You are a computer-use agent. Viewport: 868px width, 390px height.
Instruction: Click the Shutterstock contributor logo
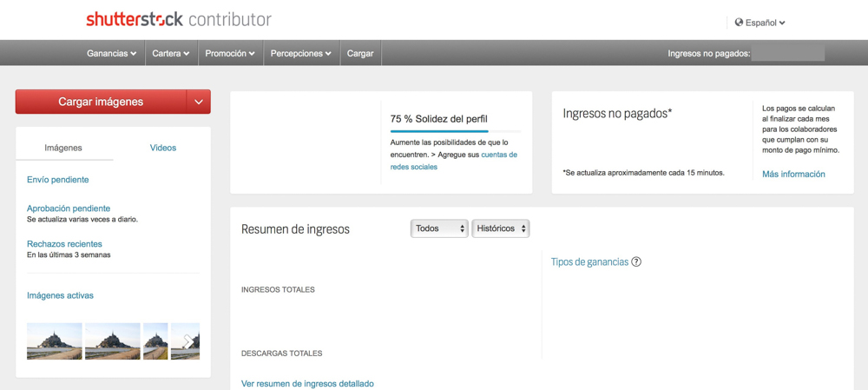(178, 19)
